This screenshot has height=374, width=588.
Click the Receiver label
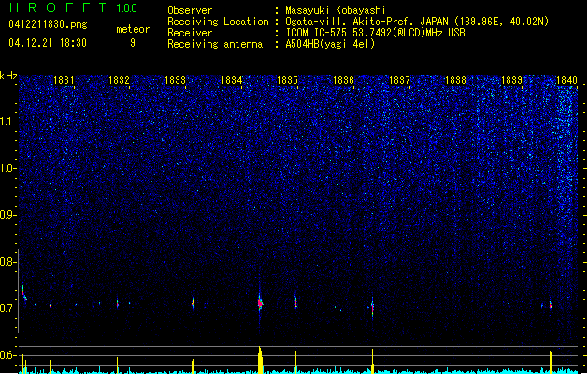pos(190,33)
